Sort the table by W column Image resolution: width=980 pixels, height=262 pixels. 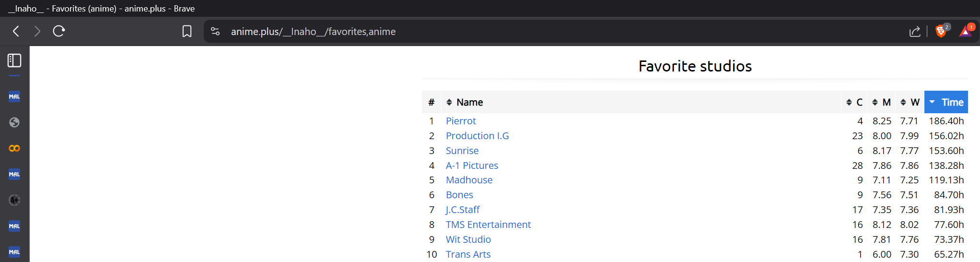click(910, 102)
